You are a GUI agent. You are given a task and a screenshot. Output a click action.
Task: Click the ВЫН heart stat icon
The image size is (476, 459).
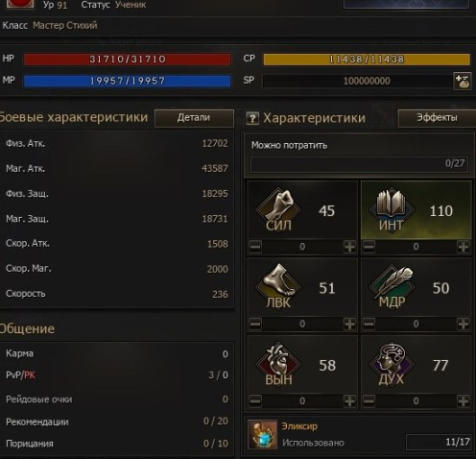278,364
